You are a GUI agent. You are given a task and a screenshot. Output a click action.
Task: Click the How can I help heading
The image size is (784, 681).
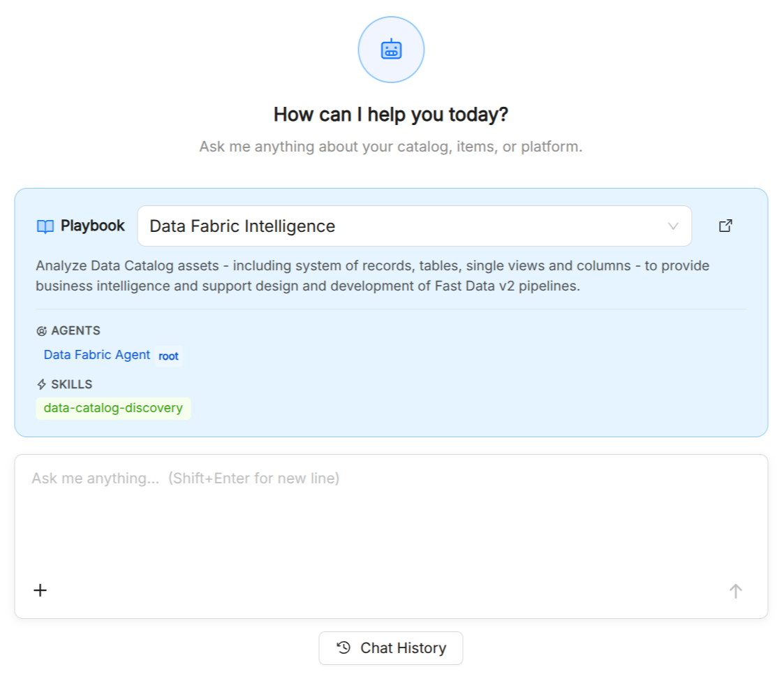click(391, 115)
